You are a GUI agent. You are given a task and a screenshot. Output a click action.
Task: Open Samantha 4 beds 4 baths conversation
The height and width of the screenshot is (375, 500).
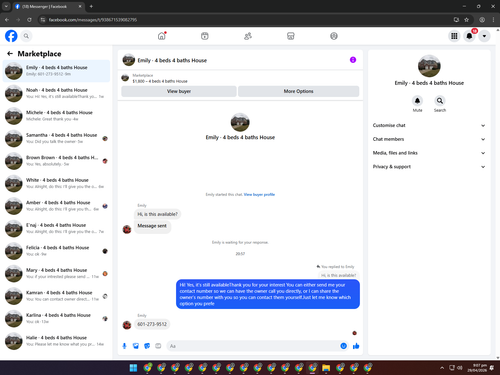tap(56, 138)
